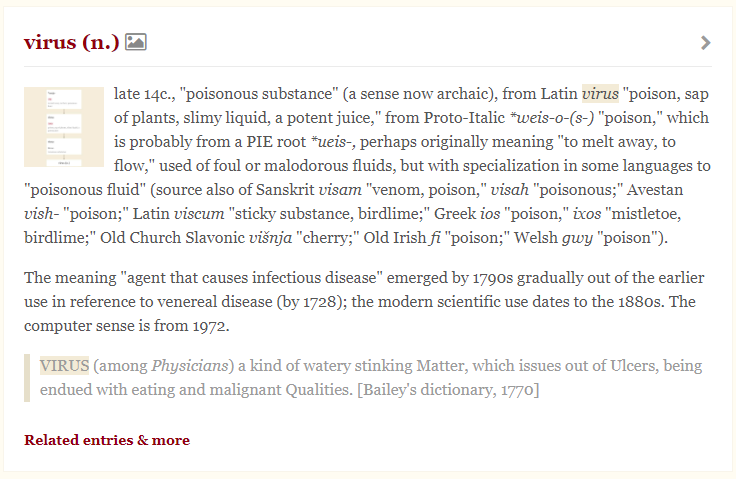Click the Old Church Slavonic word 'višnja'
The width and height of the screenshot is (736, 479).
[x=270, y=238]
